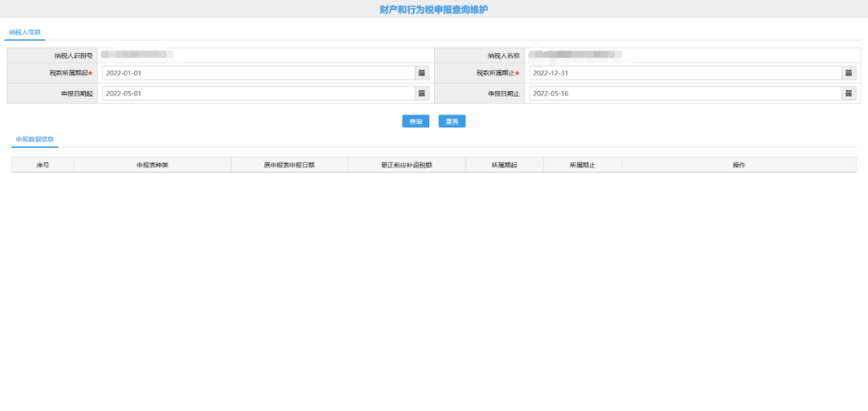This screenshot has width=868, height=411.
Task: Click the 所属期起 column header
Action: point(504,165)
